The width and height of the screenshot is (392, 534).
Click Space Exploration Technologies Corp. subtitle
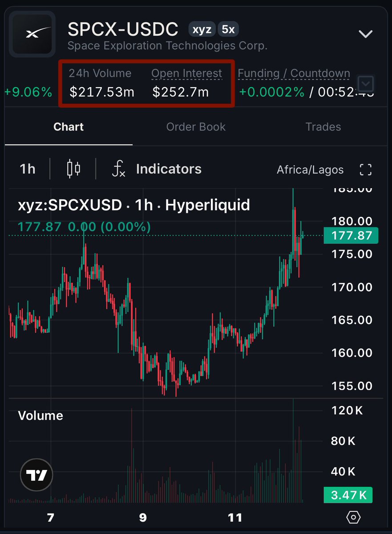(167, 46)
